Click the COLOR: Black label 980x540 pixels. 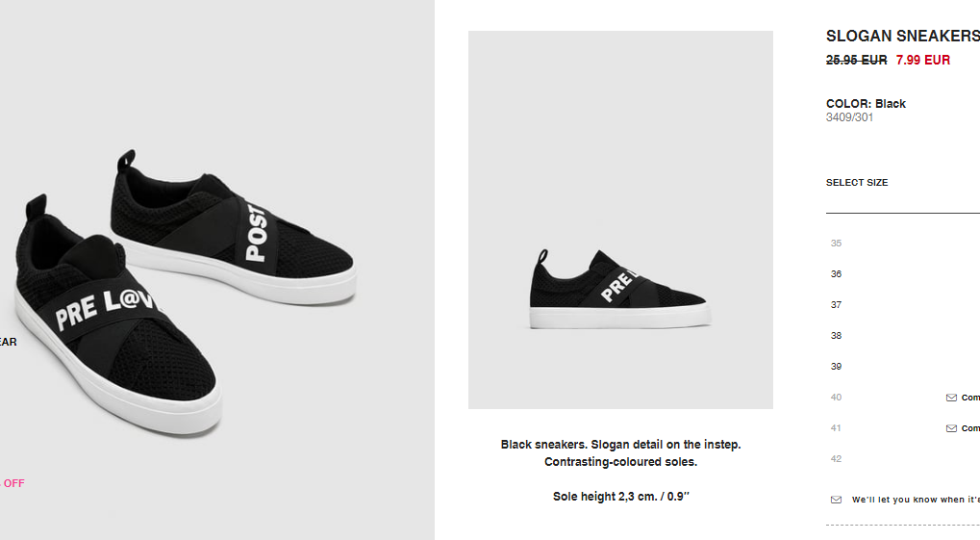pyautogui.click(x=866, y=104)
